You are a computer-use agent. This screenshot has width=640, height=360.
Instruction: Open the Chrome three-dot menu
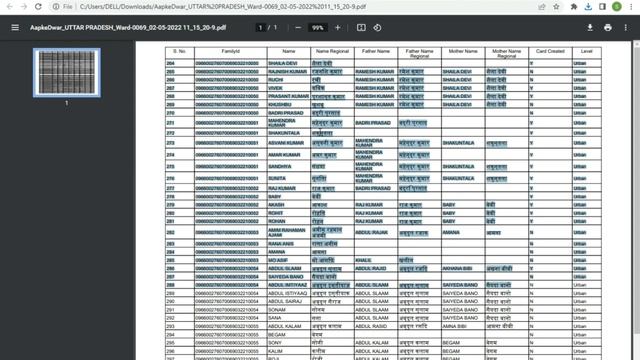click(x=631, y=7)
